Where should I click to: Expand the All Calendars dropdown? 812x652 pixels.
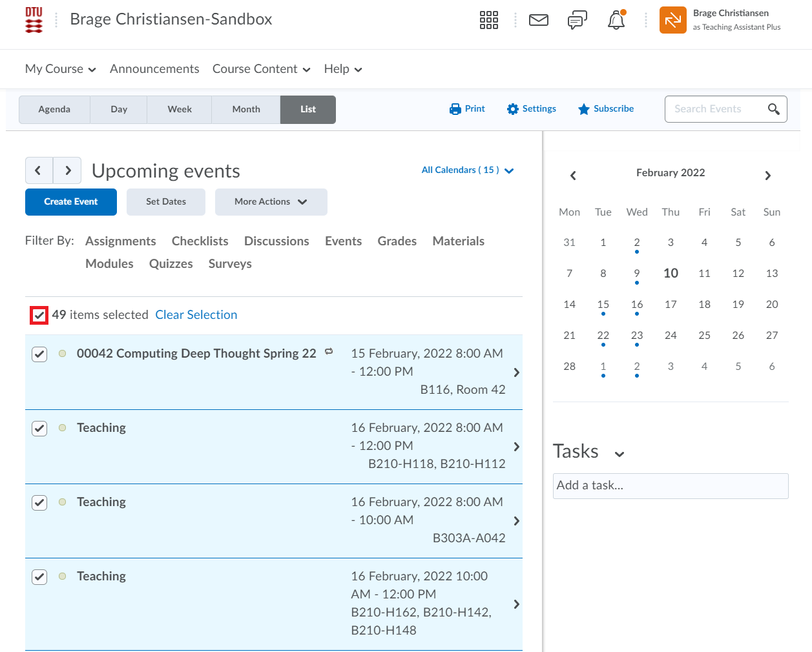467,170
